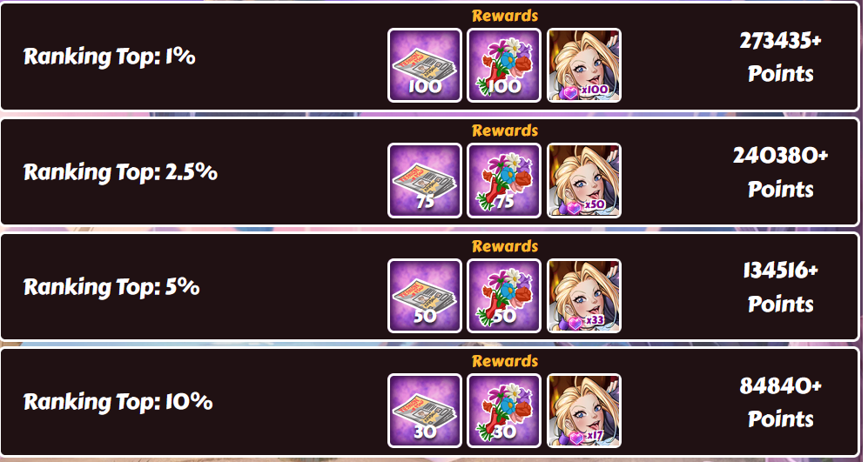The height and width of the screenshot is (462, 868).
Task: Click the 273435+ Points text
Action: pos(781,57)
